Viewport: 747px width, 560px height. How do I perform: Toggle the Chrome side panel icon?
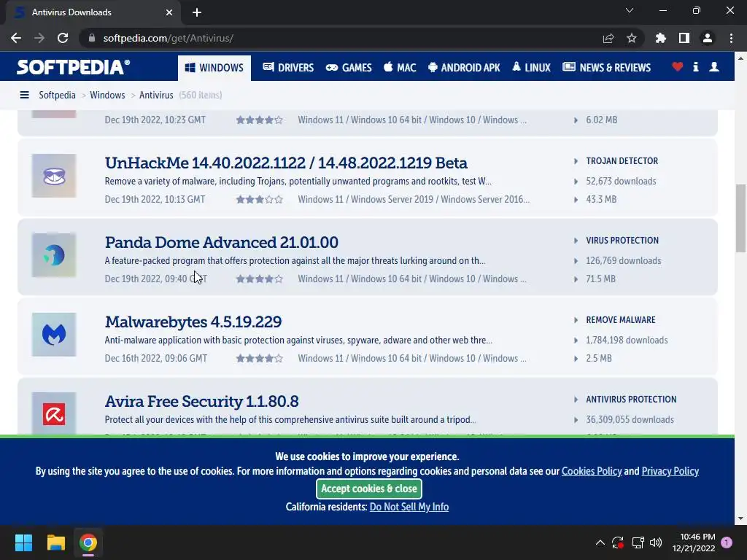point(684,38)
